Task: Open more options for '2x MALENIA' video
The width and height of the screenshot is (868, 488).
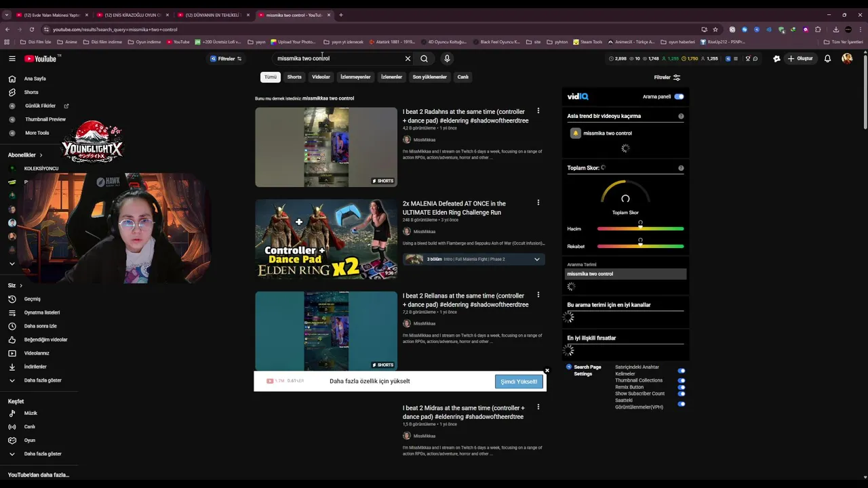Action: coord(538,203)
